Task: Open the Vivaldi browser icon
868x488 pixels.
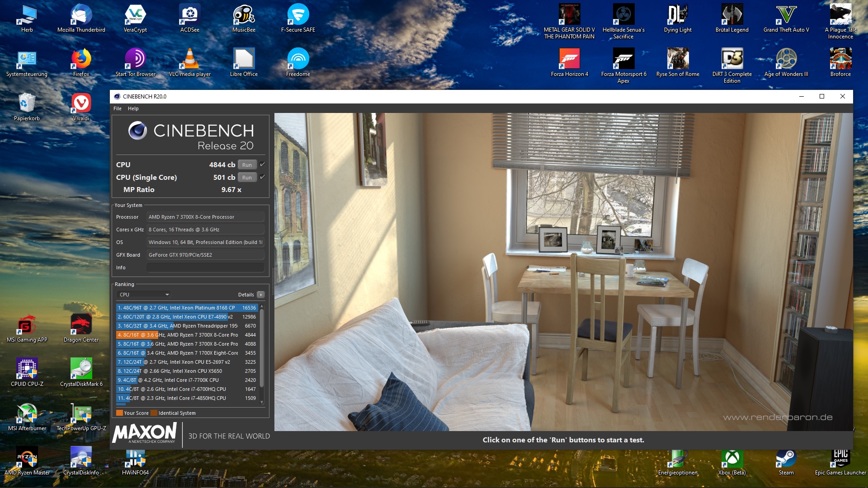Action: pyautogui.click(x=81, y=107)
